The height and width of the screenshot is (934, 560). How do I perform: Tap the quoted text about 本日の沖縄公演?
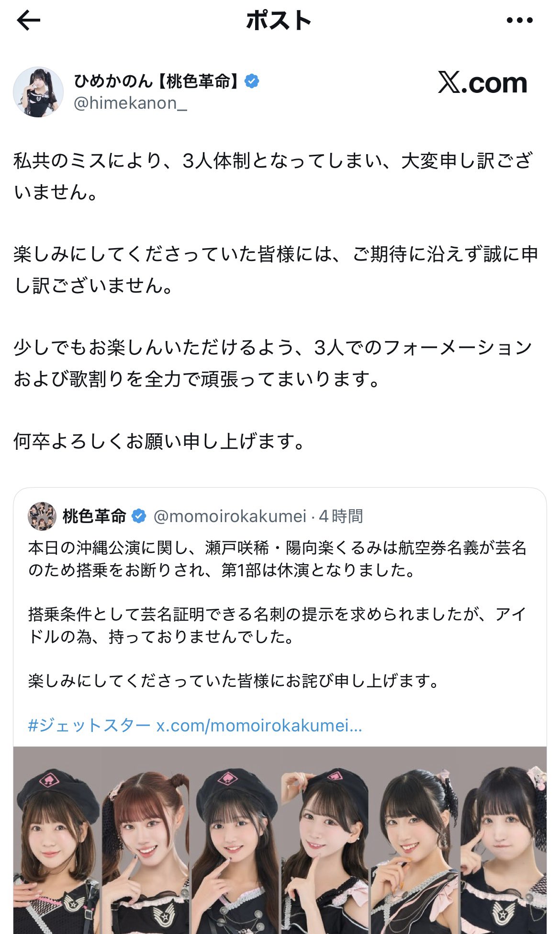click(x=278, y=558)
